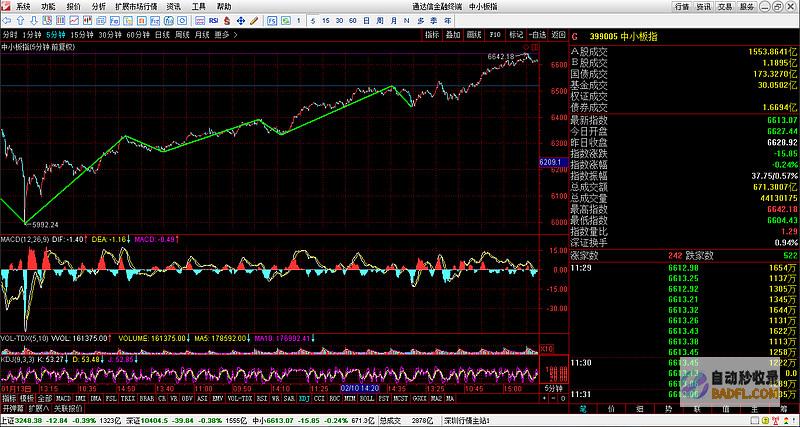Click the 标记 mark button
Screen dimensions: 800x427
pyautogui.click(x=516, y=35)
